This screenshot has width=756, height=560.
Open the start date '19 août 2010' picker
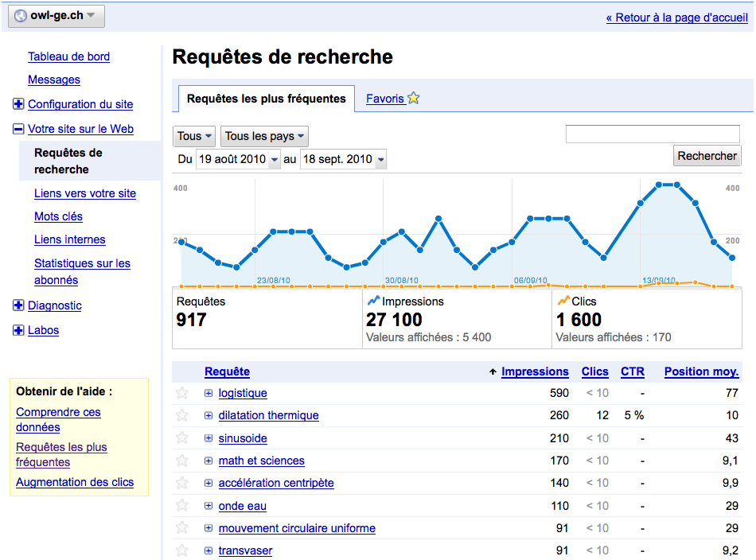pyautogui.click(x=238, y=159)
